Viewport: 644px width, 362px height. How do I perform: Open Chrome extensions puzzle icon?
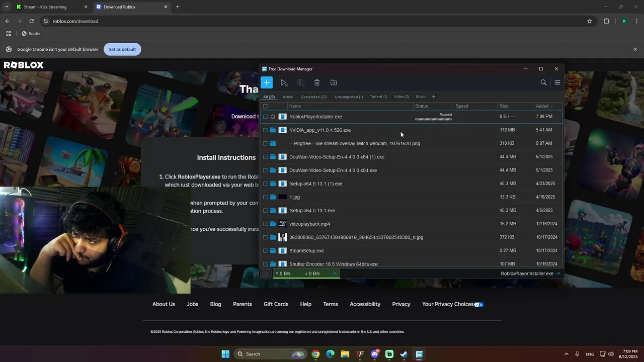click(x=606, y=21)
